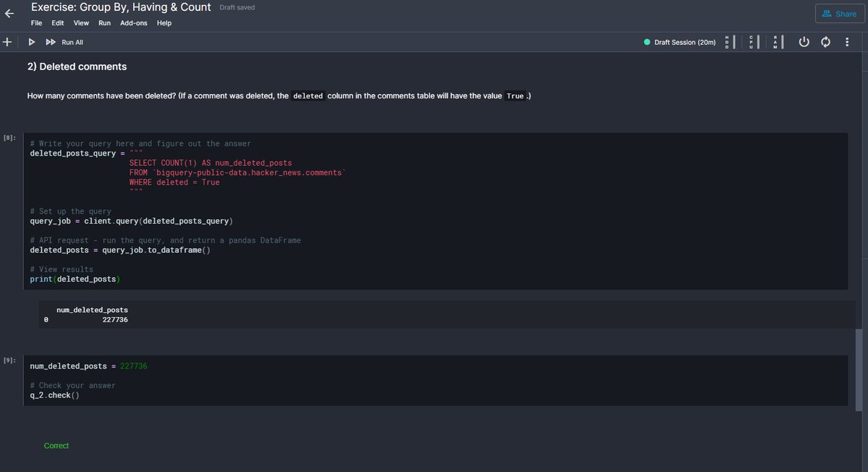The height and width of the screenshot is (472, 868).
Task: Open the File menu
Action: click(x=36, y=23)
